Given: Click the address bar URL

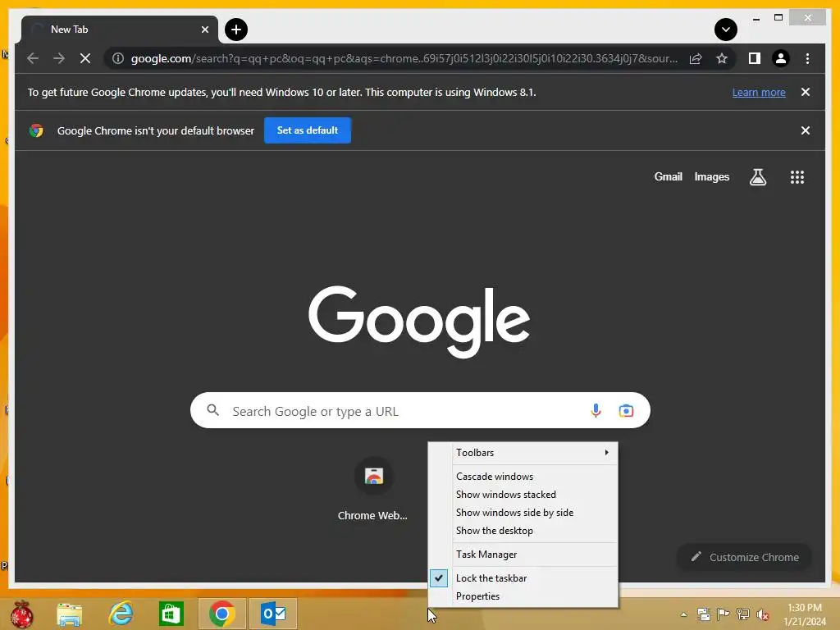Looking at the screenshot, I should coord(404,58).
